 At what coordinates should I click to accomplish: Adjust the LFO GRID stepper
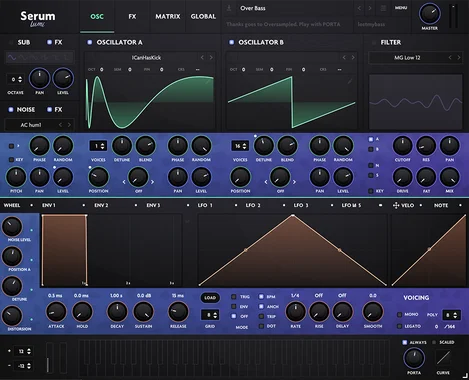pos(210,315)
